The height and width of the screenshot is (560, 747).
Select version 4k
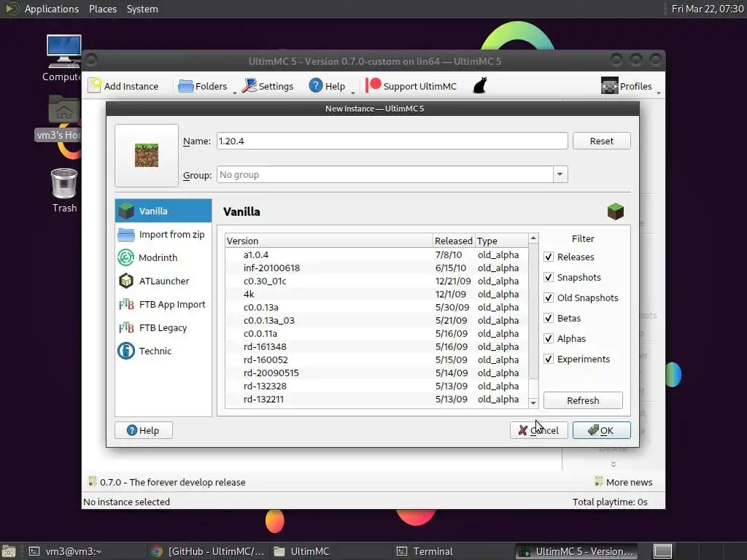tap(376, 295)
